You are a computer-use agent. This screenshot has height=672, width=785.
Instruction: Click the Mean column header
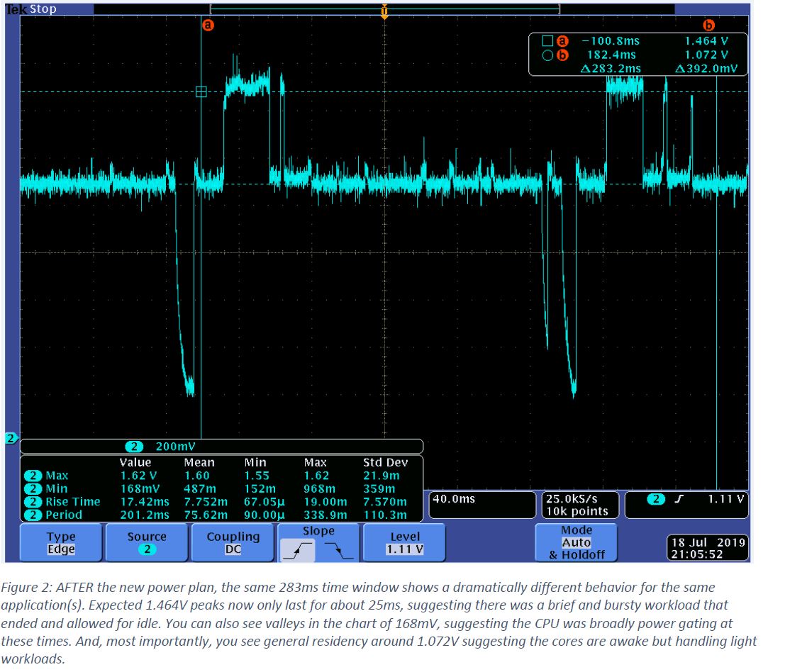pyautogui.click(x=199, y=462)
